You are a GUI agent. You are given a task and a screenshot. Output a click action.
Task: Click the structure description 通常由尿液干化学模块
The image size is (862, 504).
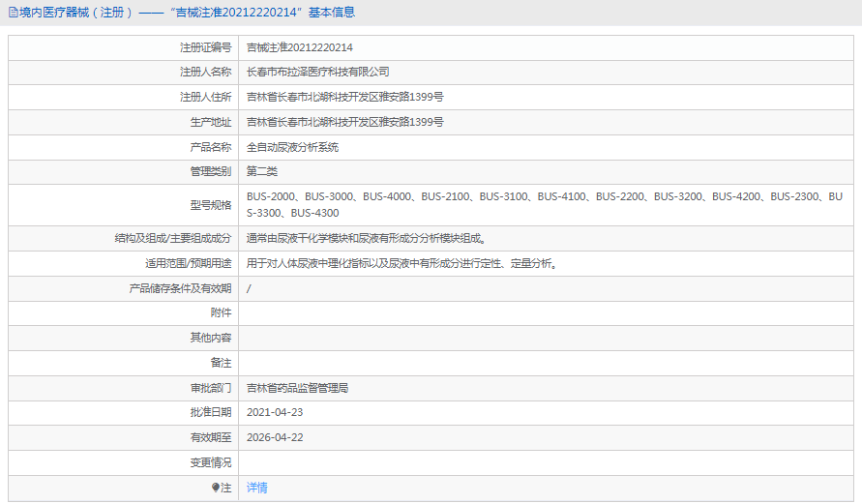[x=366, y=239]
